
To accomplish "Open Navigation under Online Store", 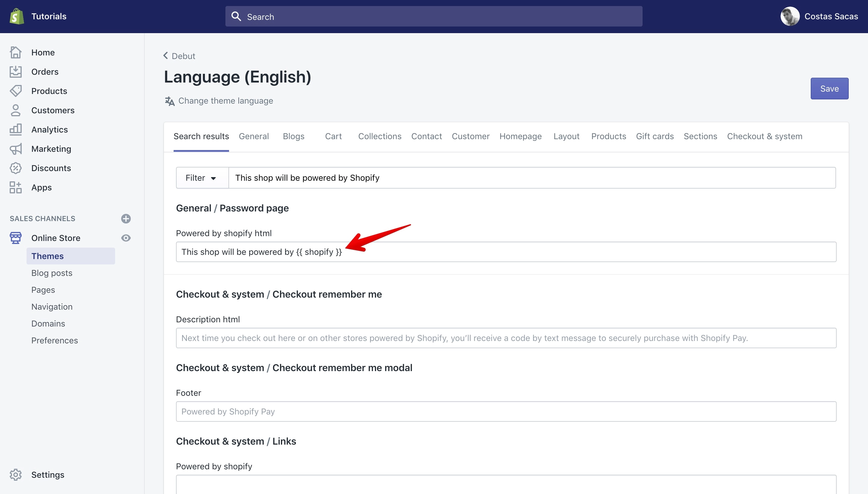I will pos(52,306).
